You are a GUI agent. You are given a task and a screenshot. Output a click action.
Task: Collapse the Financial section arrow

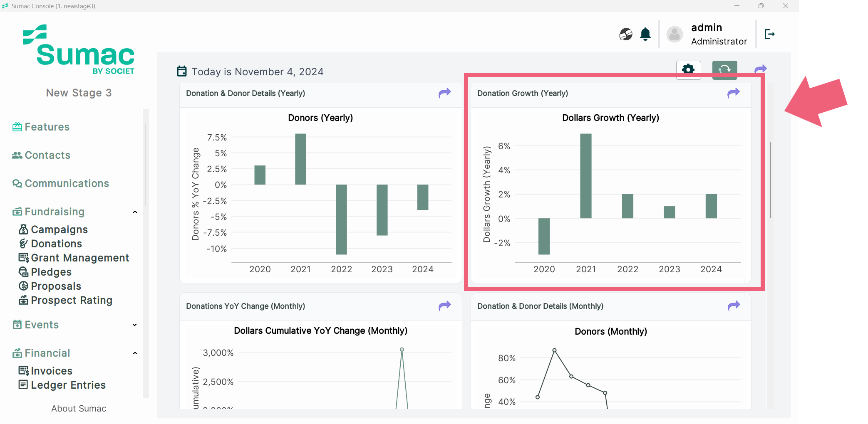[x=135, y=353]
